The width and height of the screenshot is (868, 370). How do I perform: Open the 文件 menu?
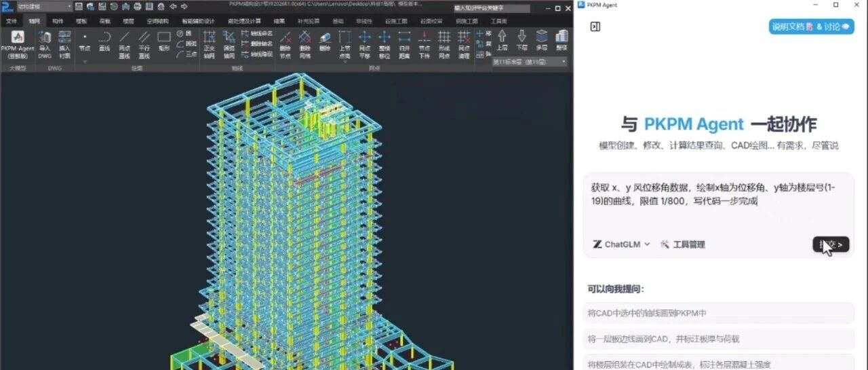12,21
